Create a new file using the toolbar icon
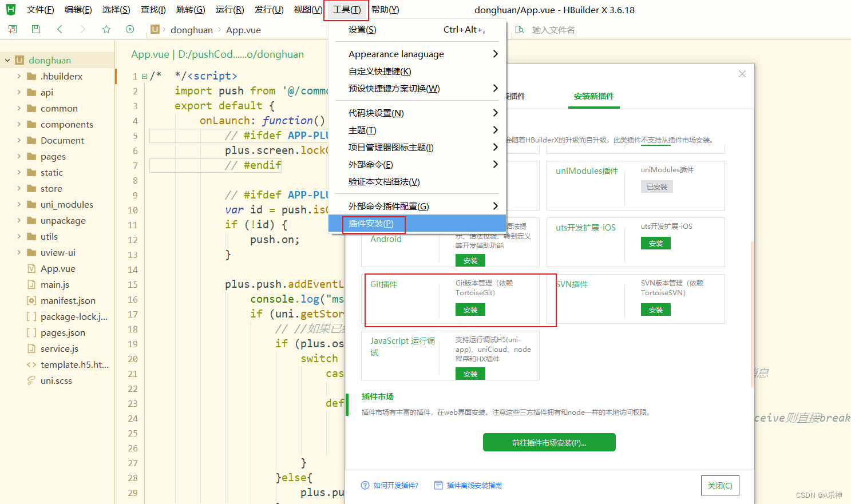This screenshot has height=504, width=851. [12, 29]
